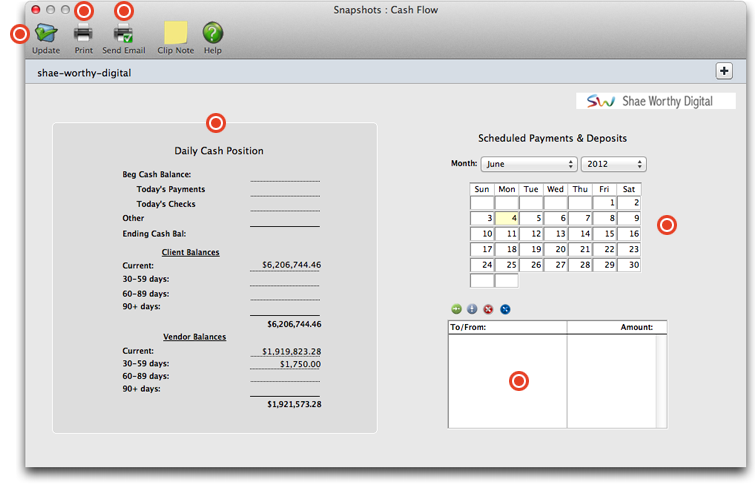Viewport: 755px width, 485px height.
Task: Create a Clip Note
Action: pos(175,34)
